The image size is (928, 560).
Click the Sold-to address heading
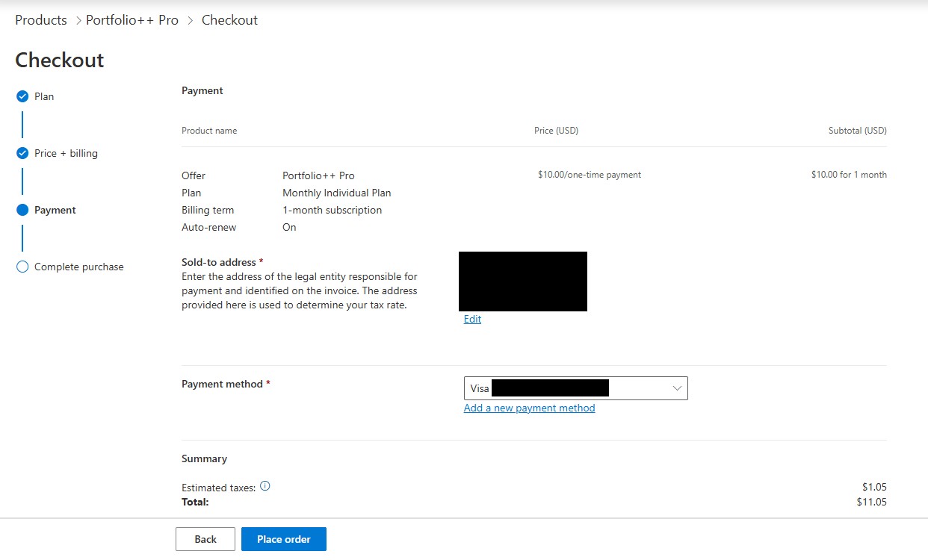click(x=223, y=262)
